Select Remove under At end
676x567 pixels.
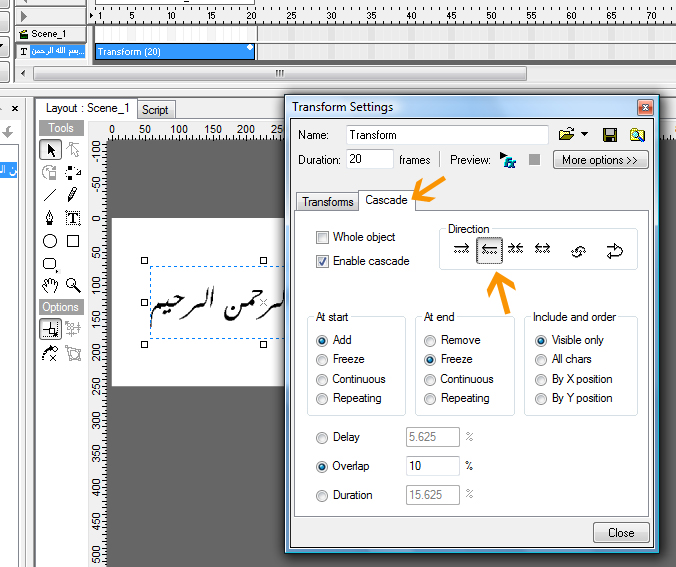click(431, 340)
